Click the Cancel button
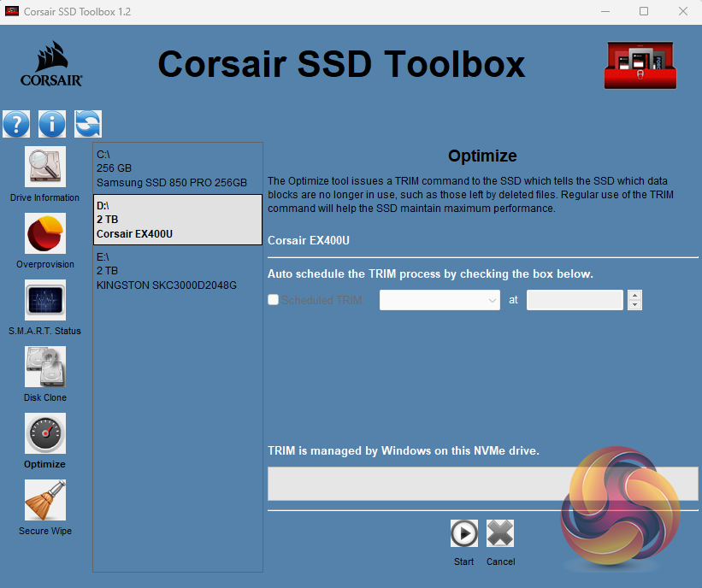702x588 pixels. coord(500,534)
